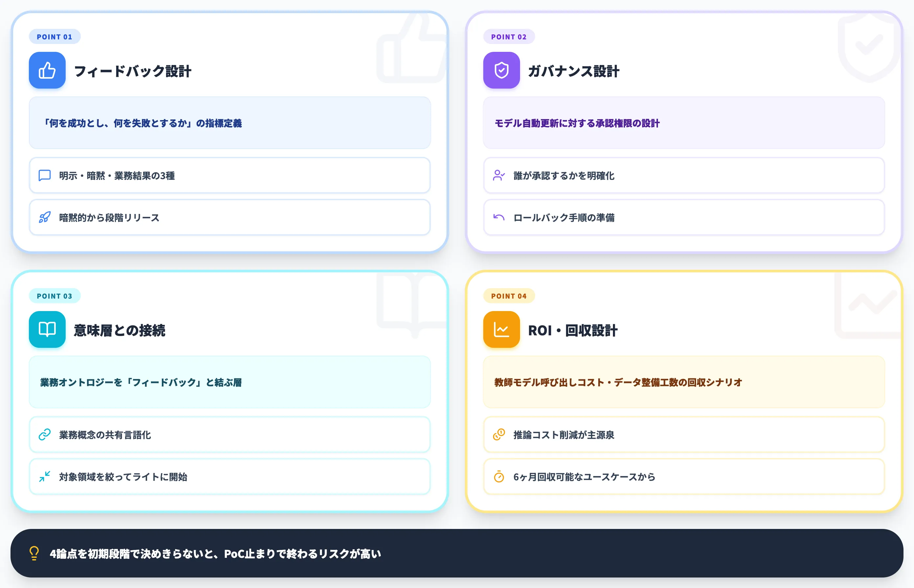Click the 業務オントロジーを「フィードバック」と結ぶ層 box
The image size is (914, 588).
point(229,382)
